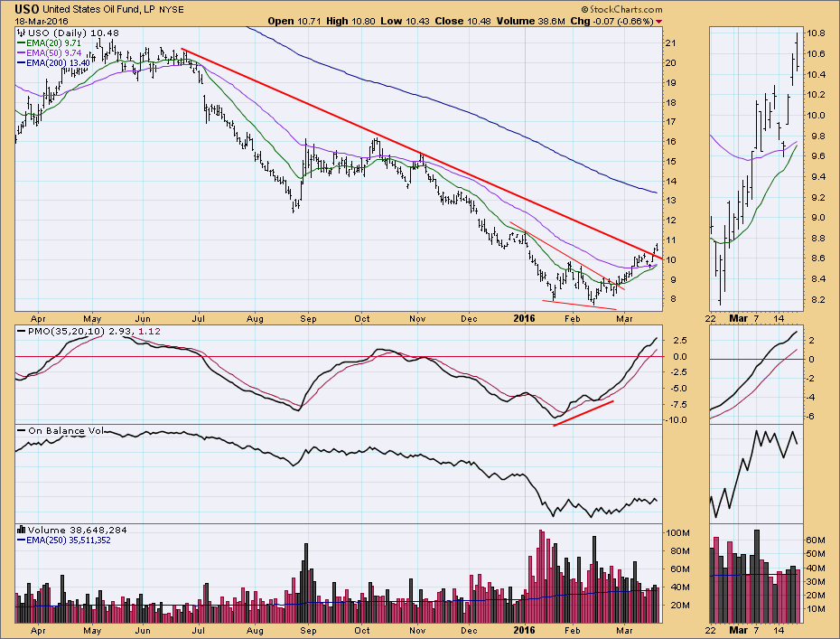Click the High 10.80 value
The width and height of the screenshot is (840, 639).
click(x=350, y=22)
